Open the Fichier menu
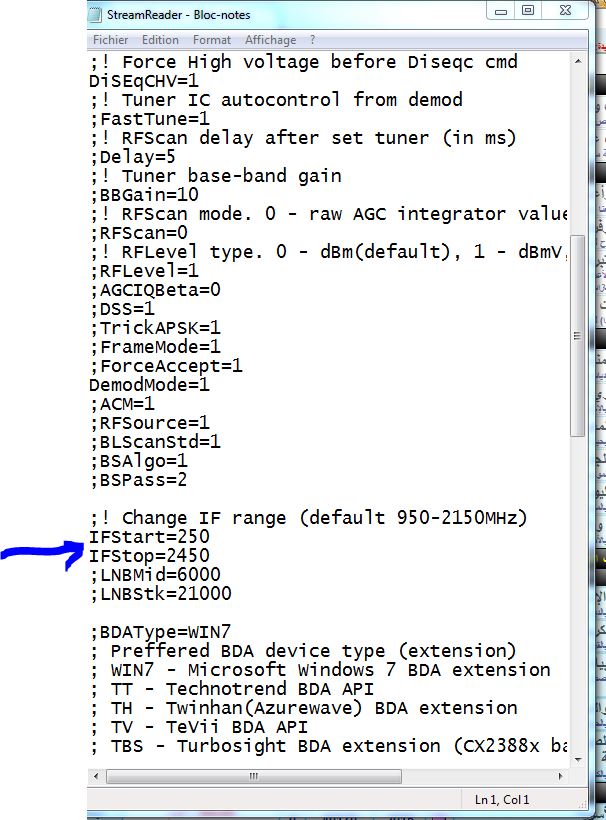Image resolution: width=606 pixels, height=820 pixels. [110, 40]
